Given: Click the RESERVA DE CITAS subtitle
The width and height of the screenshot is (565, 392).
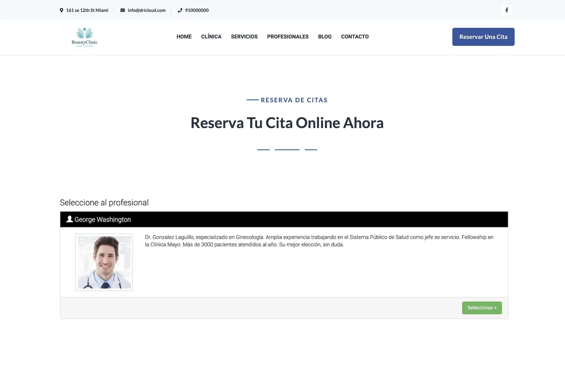Looking at the screenshot, I should (294, 100).
